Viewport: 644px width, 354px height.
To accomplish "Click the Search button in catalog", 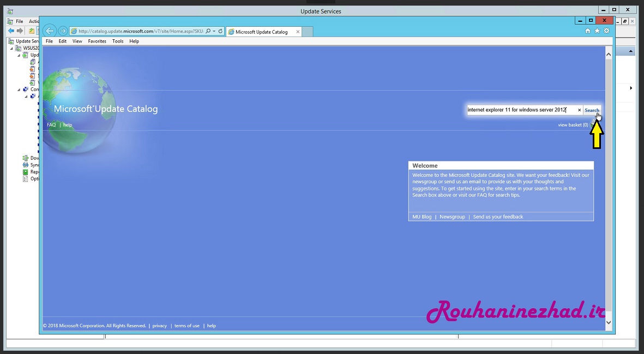I will 592,110.
